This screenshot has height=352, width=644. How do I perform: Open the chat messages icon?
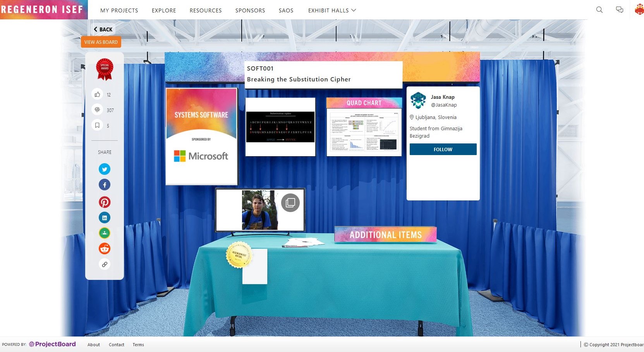coord(620,10)
